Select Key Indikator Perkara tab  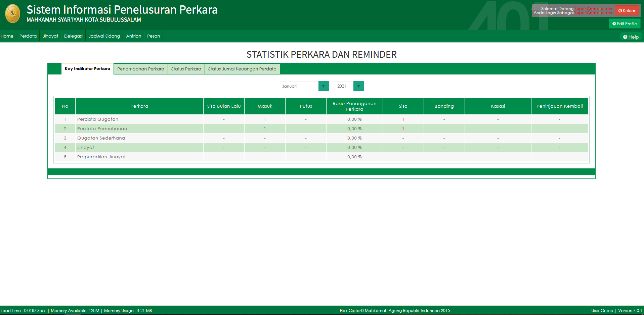[x=87, y=69]
